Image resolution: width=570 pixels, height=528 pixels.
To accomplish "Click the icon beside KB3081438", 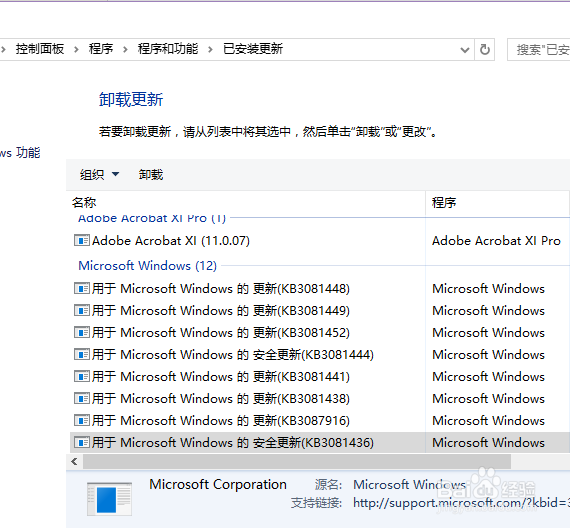I will click(x=82, y=398).
